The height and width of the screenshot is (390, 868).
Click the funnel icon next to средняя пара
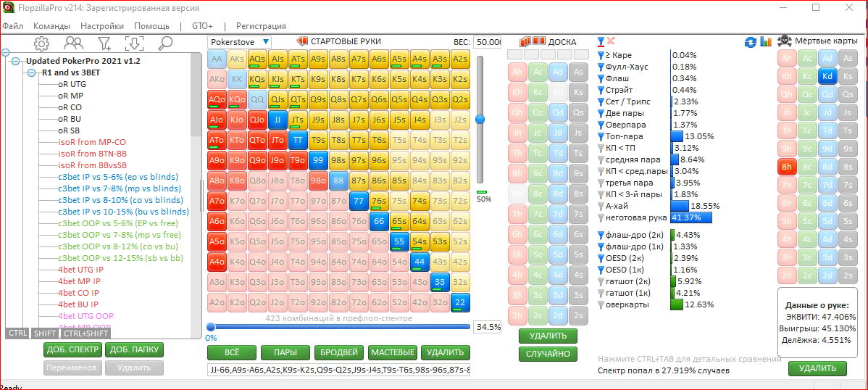(601, 159)
